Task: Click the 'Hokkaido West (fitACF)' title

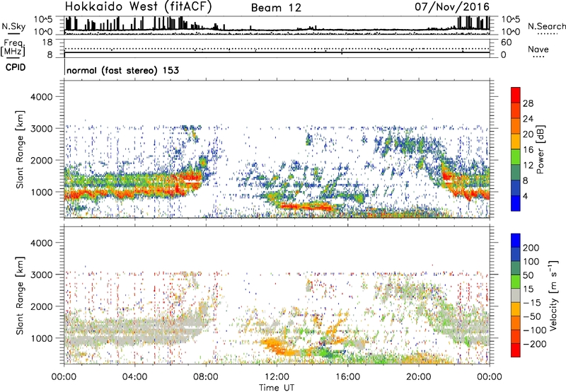Action: (138, 7)
